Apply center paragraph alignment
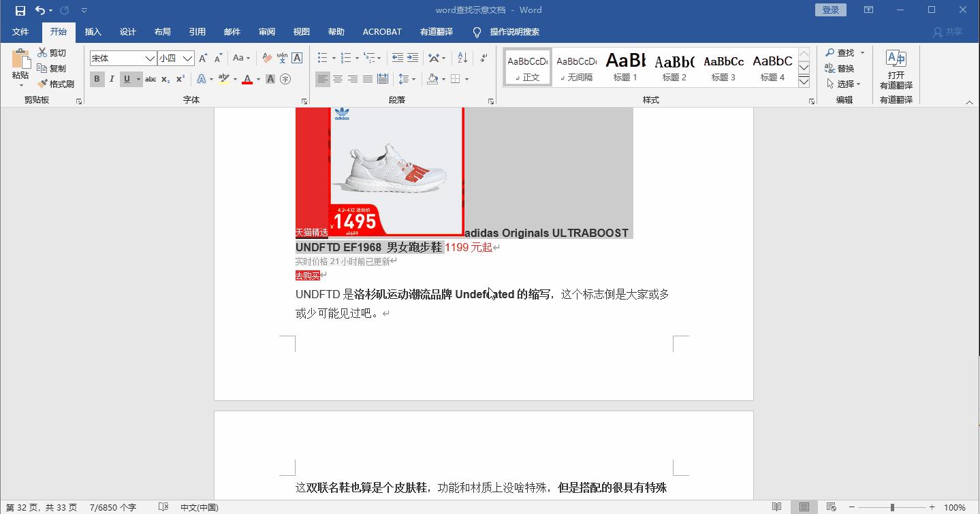Screen dimensions: 980x514 pyautogui.click(x=338, y=79)
